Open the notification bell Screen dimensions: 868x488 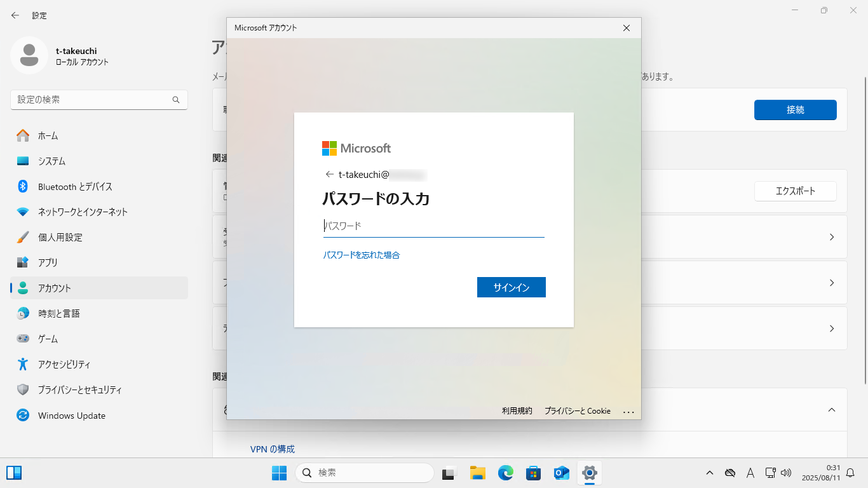pos(851,473)
